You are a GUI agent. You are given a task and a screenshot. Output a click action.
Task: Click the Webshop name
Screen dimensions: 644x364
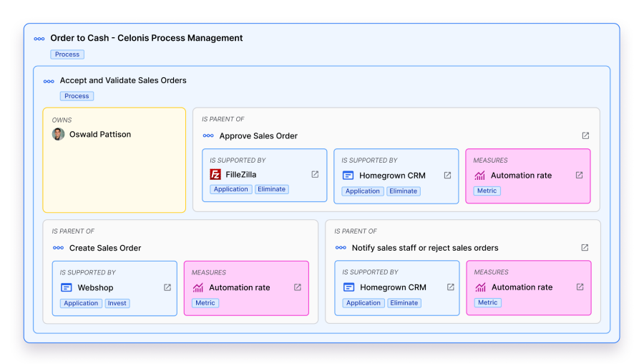95,288
